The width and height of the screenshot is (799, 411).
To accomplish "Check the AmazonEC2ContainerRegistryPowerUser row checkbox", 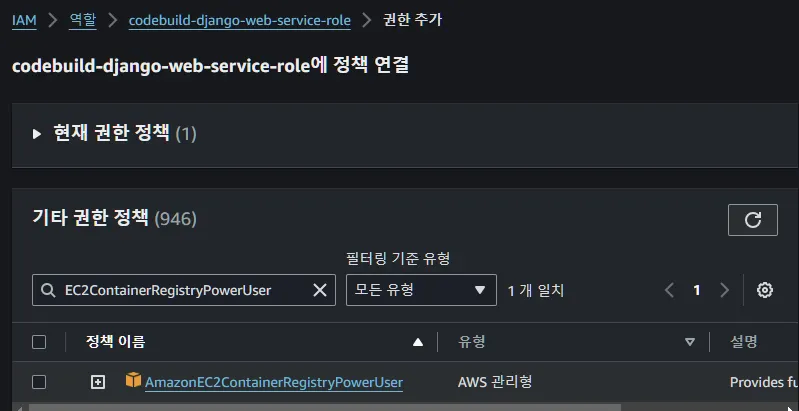I will tap(39, 382).
